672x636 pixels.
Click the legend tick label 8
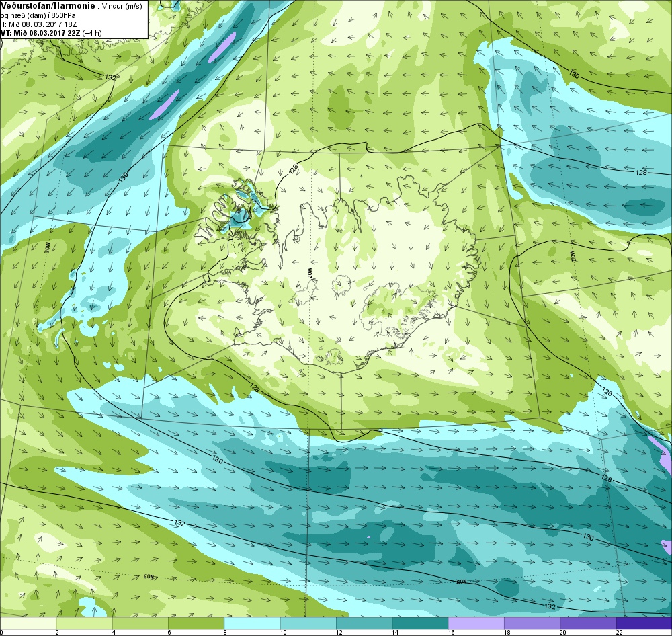tap(225, 632)
